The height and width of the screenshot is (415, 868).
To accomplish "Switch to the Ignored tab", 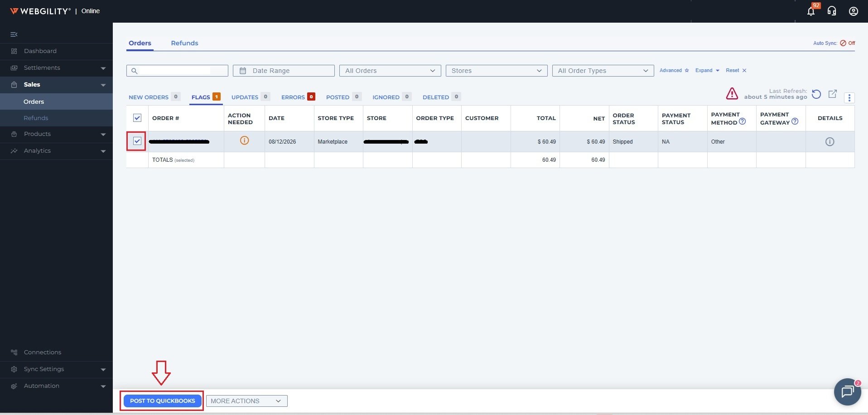I will coord(392,97).
